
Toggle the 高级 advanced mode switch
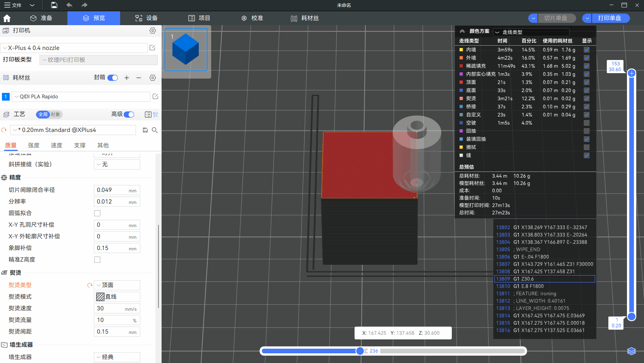pos(129,114)
